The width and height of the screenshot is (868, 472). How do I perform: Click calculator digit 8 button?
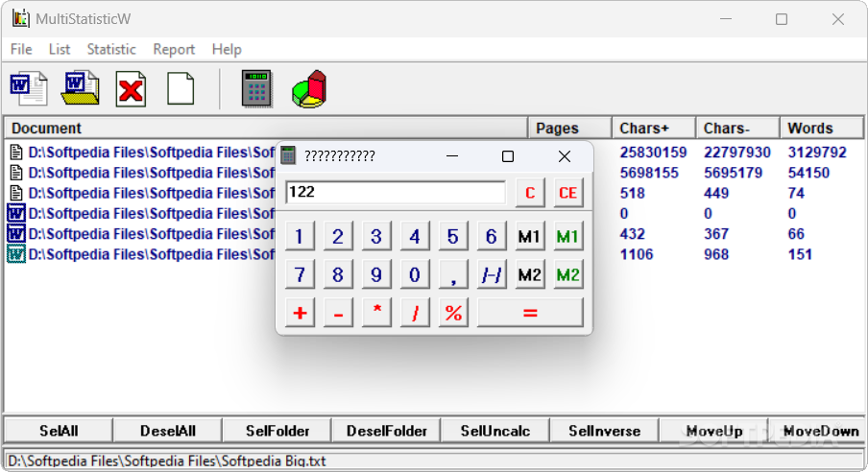(x=338, y=274)
